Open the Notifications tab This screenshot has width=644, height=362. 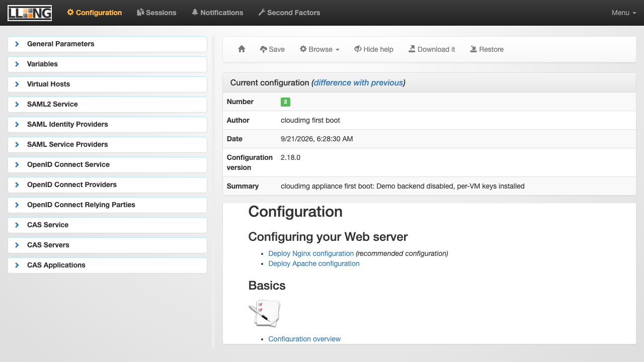coord(217,13)
